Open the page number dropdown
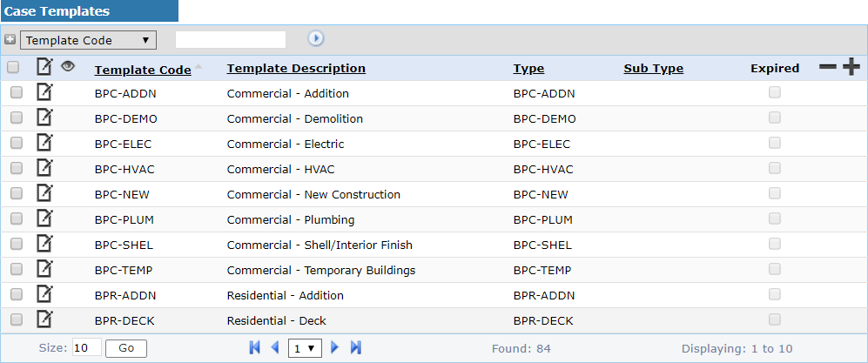Image resolution: width=868 pixels, height=363 pixels. click(306, 347)
